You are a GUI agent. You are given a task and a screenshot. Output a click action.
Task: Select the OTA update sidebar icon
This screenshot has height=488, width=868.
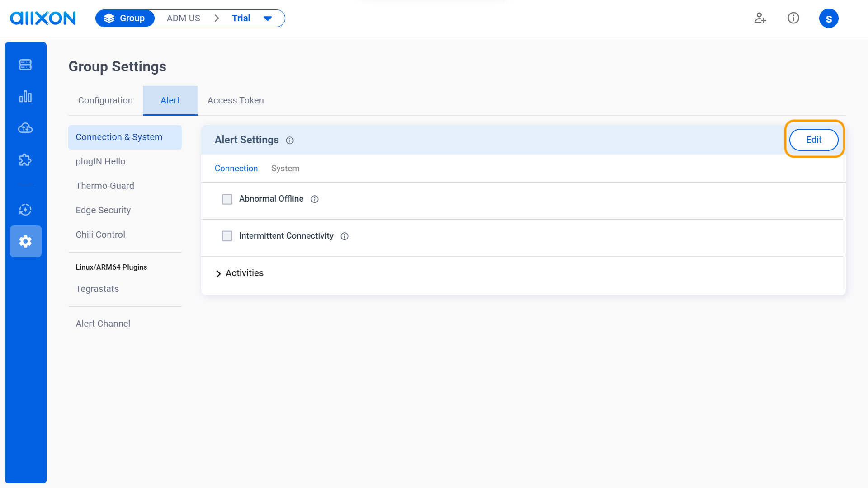click(x=25, y=210)
